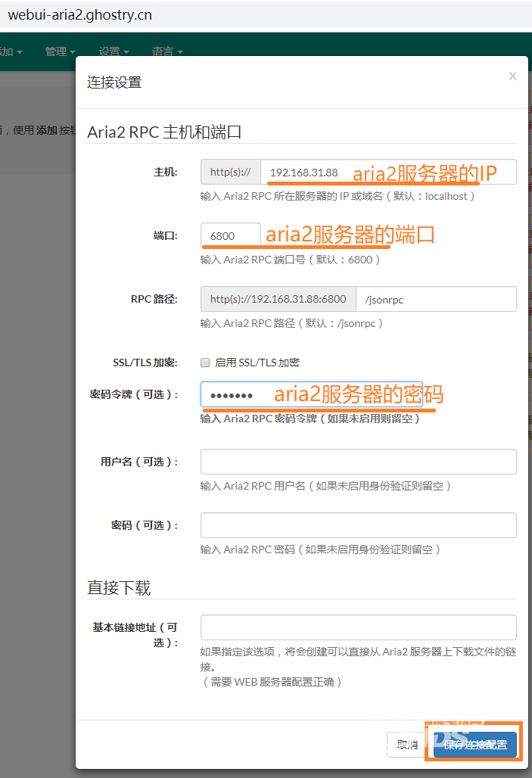Click the 端口: label
The image size is (532, 778).
pyautogui.click(x=165, y=235)
